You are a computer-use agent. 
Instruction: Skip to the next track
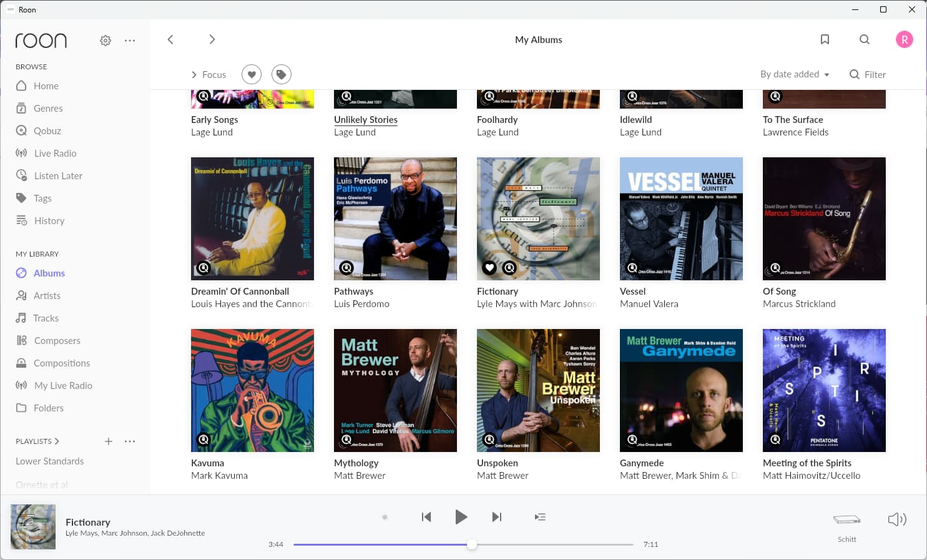tap(496, 517)
